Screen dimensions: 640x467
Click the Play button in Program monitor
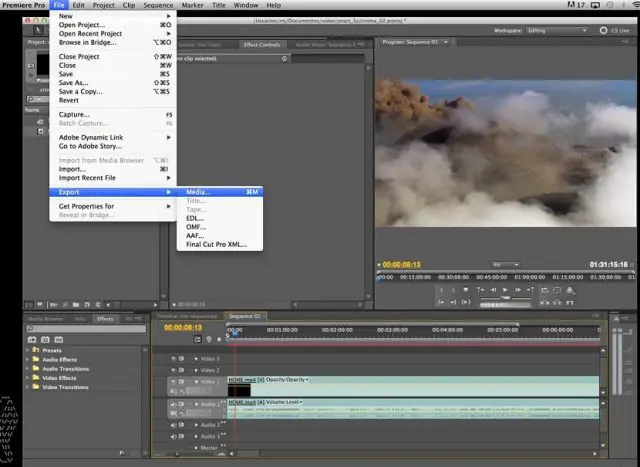505,290
